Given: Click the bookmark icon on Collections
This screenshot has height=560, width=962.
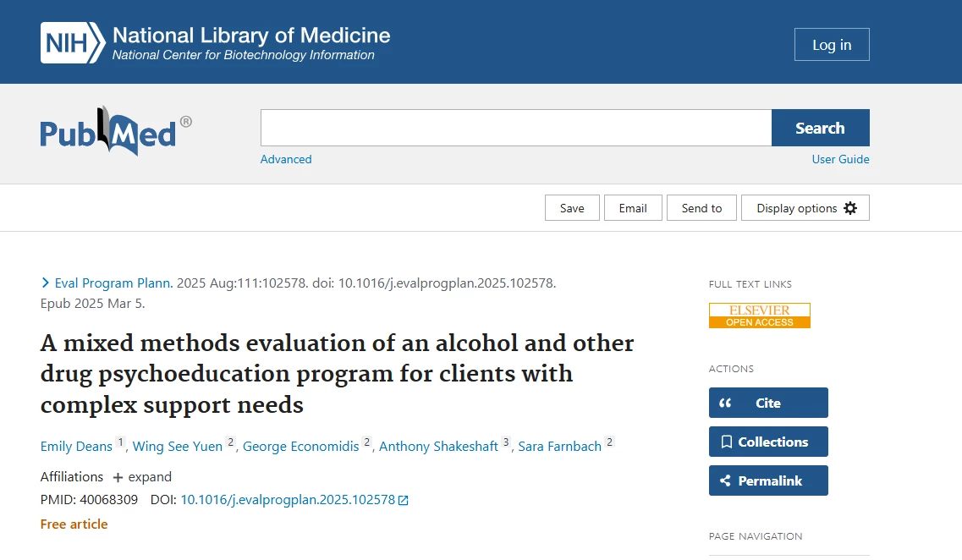Looking at the screenshot, I should tap(727, 442).
